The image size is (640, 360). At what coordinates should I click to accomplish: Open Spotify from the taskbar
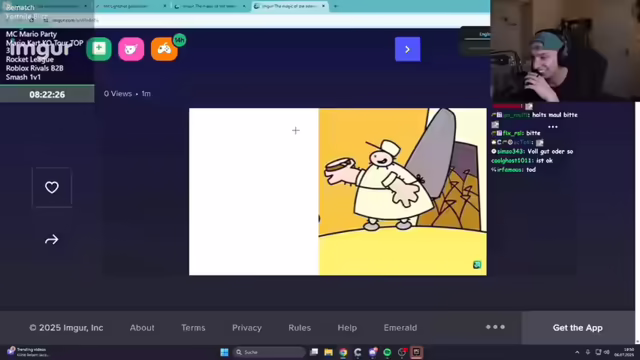(x=387, y=352)
